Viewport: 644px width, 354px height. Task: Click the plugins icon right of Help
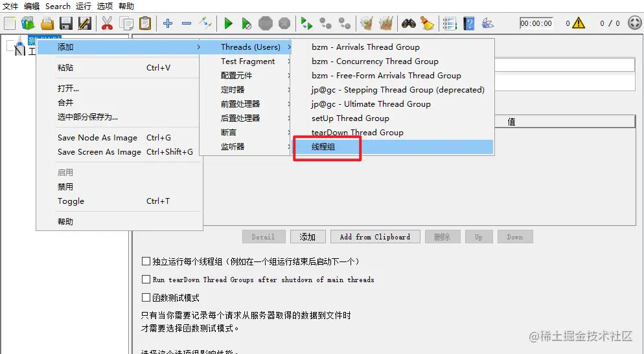pyautogui.click(x=487, y=23)
